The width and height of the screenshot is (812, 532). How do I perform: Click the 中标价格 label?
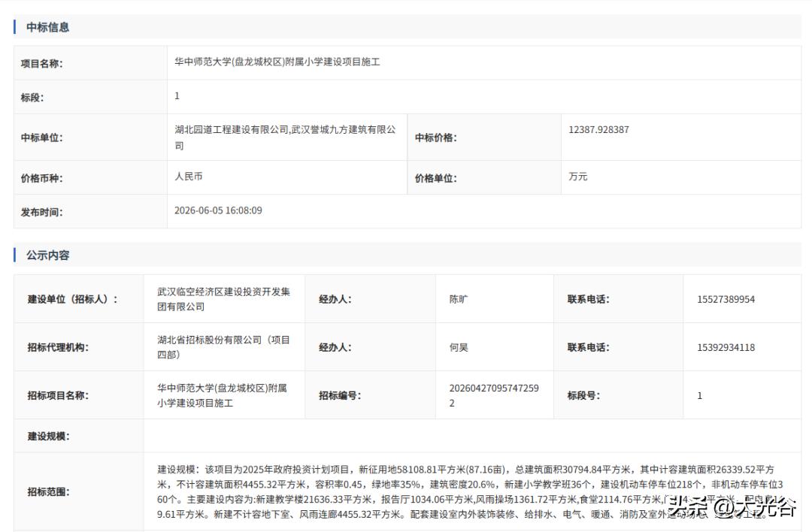coord(435,138)
